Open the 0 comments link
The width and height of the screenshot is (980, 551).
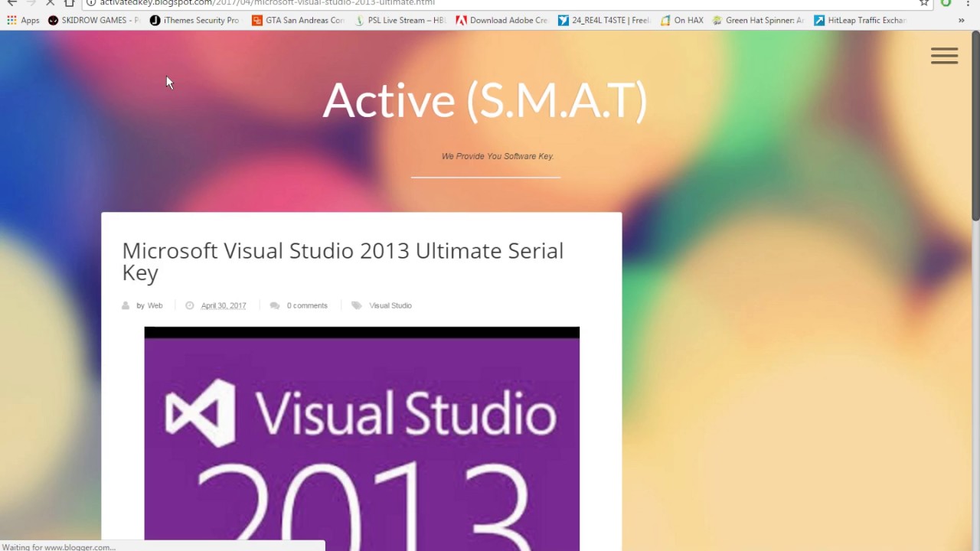click(307, 305)
